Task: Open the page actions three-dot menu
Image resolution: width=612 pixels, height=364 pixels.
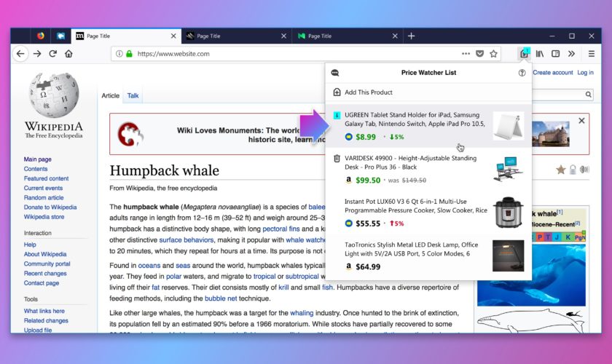Action: coord(466,53)
